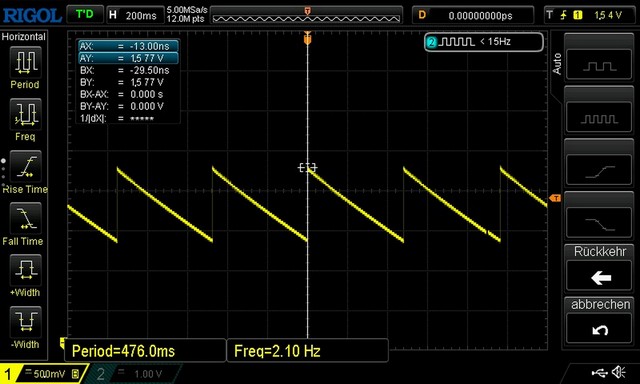Screen dimensions: 640x384
Task: Select the Period measurement icon
Action: [25, 62]
